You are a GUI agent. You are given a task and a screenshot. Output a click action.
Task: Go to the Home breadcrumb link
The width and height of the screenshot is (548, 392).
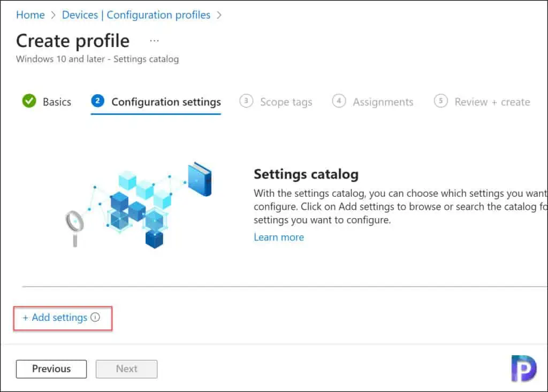point(31,15)
